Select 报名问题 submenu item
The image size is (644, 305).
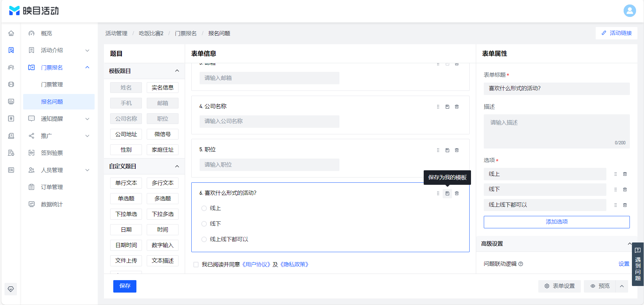59,102
